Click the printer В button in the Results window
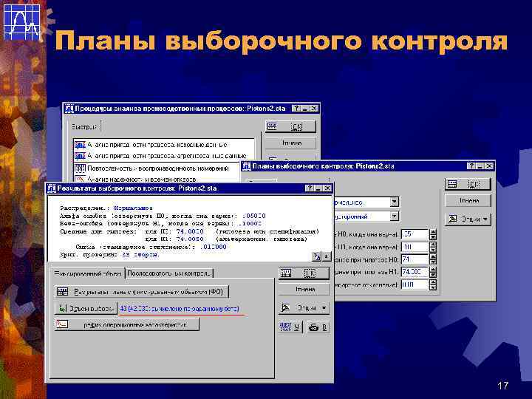The height and width of the screenshot is (399, 532). [318, 327]
